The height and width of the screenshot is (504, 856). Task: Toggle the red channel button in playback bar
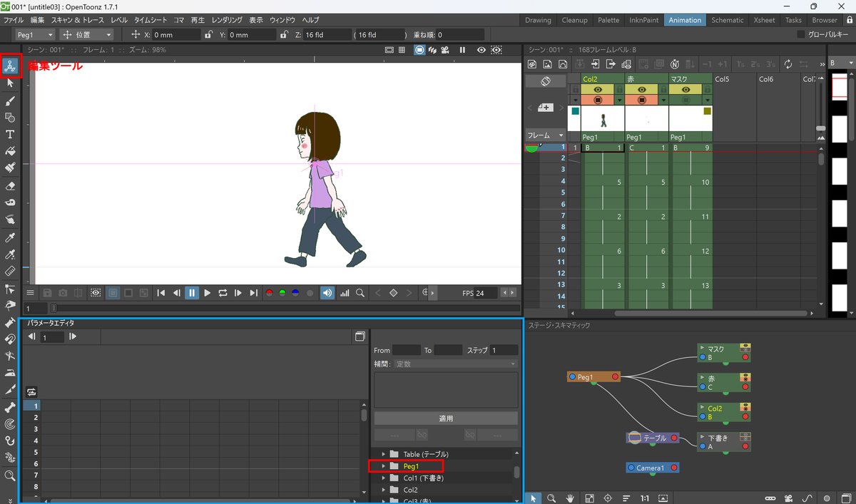point(269,292)
